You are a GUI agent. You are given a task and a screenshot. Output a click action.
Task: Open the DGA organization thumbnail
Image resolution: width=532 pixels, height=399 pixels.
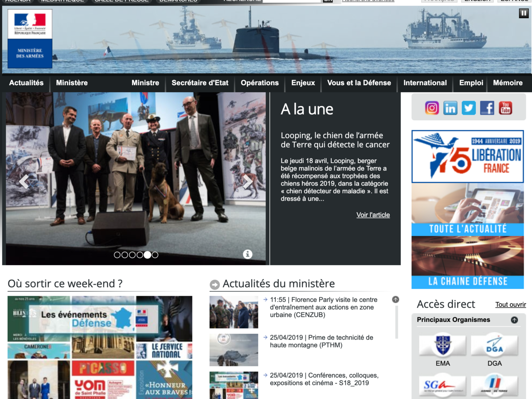coord(494,346)
